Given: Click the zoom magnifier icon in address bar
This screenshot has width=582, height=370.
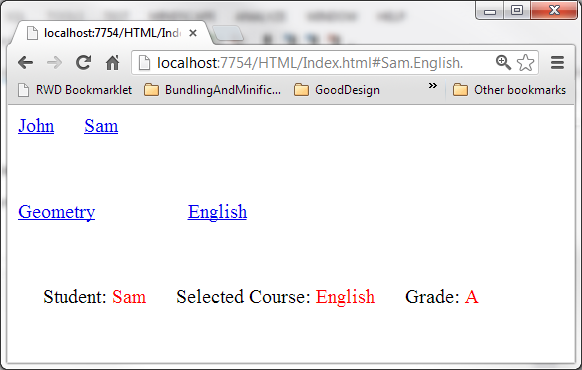Looking at the screenshot, I should [x=503, y=62].
